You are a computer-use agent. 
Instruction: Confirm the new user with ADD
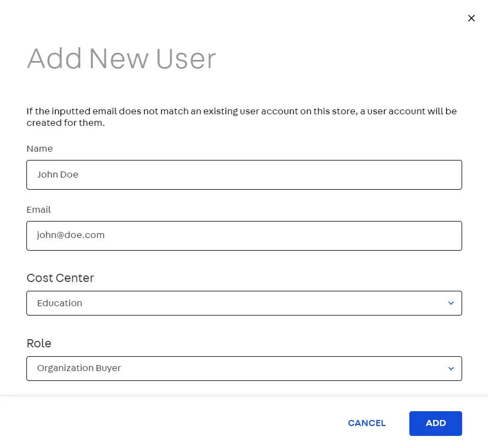(x=435, y=423)
